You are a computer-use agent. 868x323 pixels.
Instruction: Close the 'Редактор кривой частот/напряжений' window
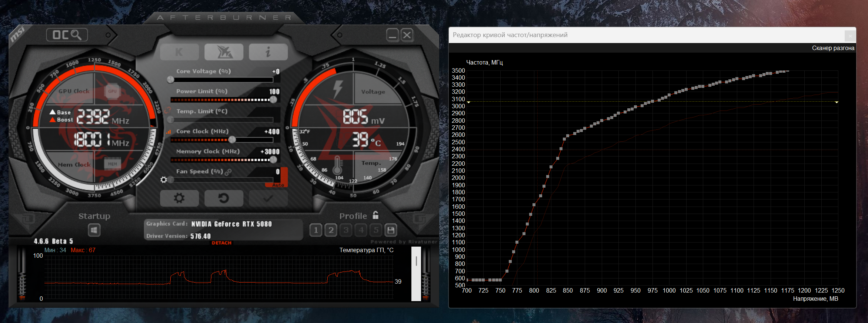pyautogui.click(x=850, y=36)
